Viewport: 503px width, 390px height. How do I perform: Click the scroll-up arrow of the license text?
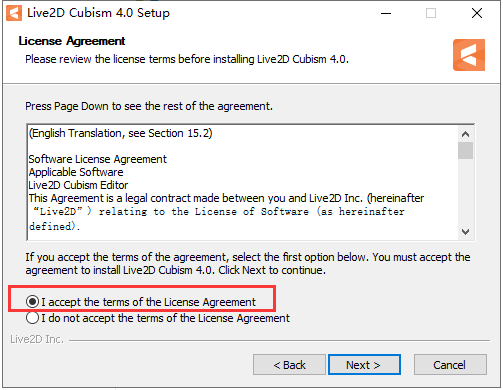[x=465, y=134]
